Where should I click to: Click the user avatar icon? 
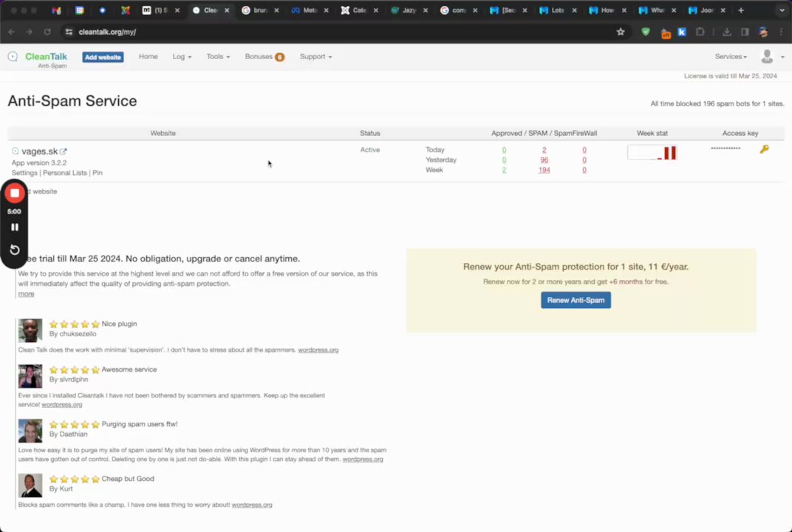click(767, 57)
